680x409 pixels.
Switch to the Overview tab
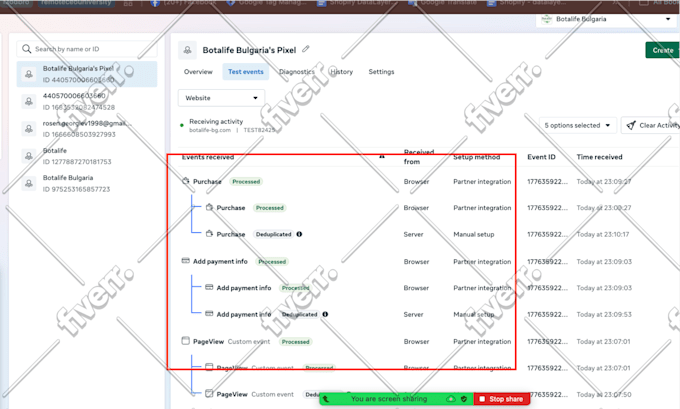198,72
